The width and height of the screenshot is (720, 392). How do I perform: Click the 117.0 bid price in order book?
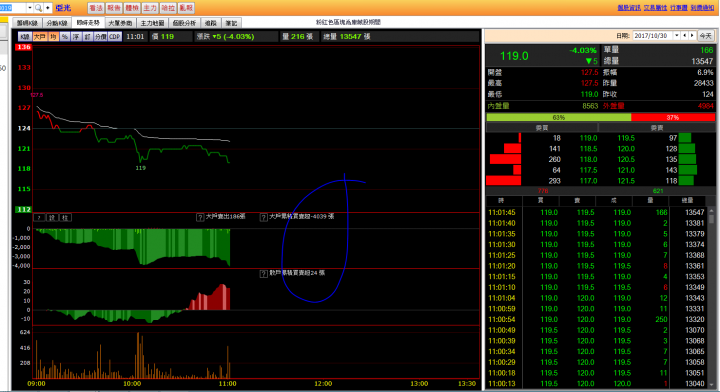588,181
